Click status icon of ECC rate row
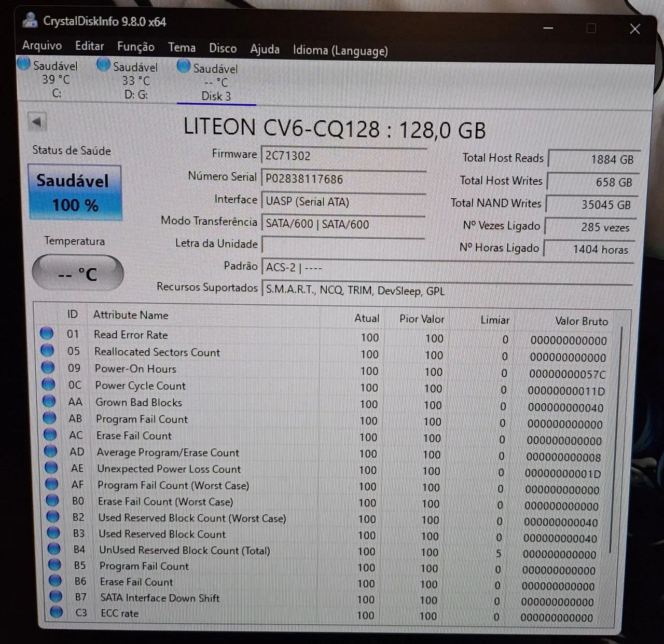The width and height of the screenshot is (664, 644). coord(56,612)
